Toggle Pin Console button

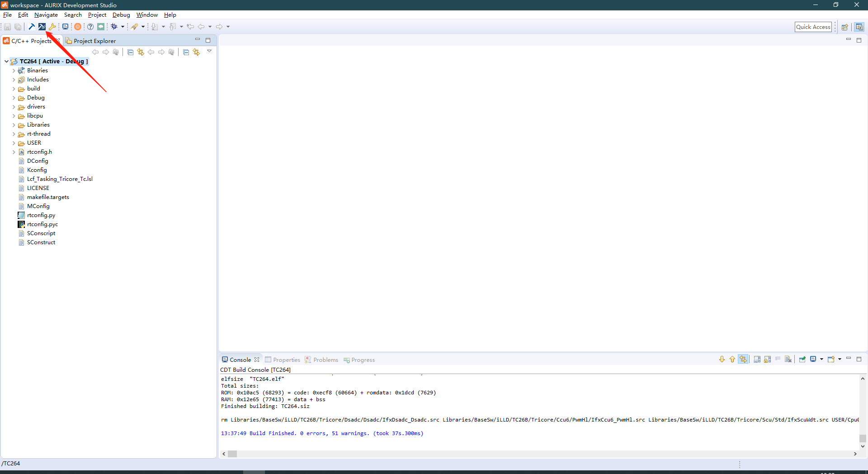(802, 360)
